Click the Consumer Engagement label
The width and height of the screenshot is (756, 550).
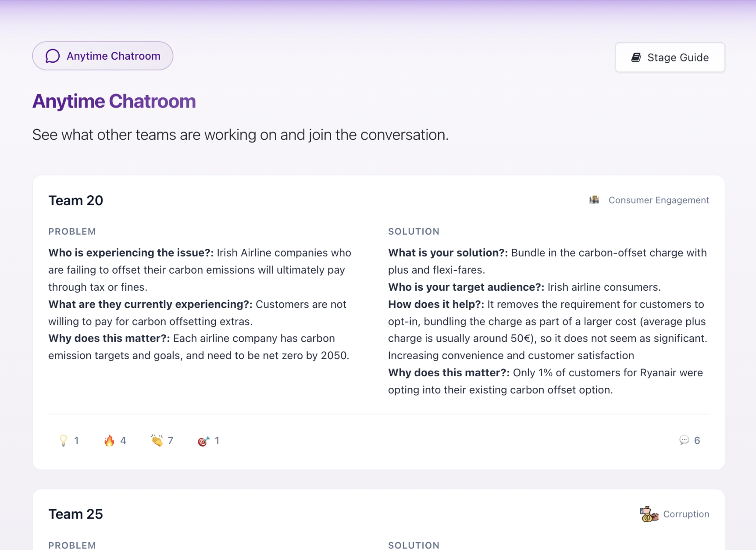pyautogui.click(x=659, y=200)
